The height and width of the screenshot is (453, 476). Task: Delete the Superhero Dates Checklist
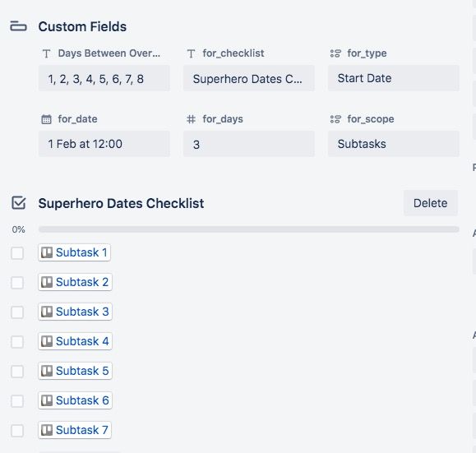[x=431, y=203]
